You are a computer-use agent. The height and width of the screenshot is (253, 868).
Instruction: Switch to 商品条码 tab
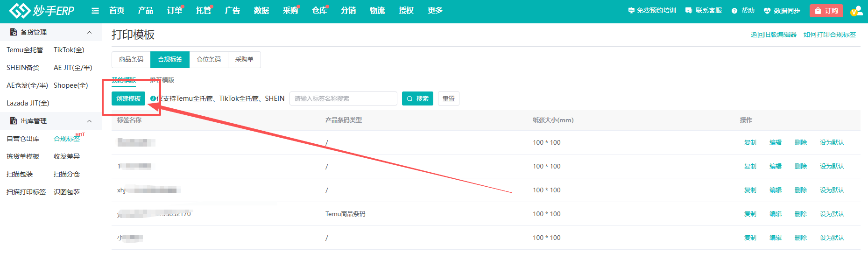pos(131,59)
